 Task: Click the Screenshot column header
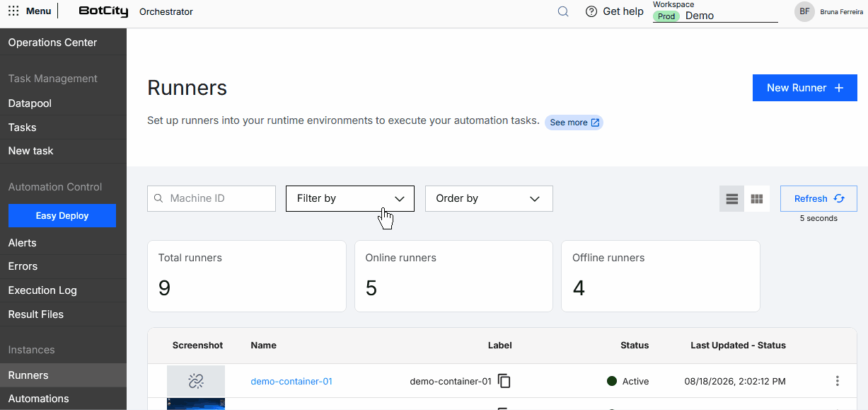pos(197,346)
